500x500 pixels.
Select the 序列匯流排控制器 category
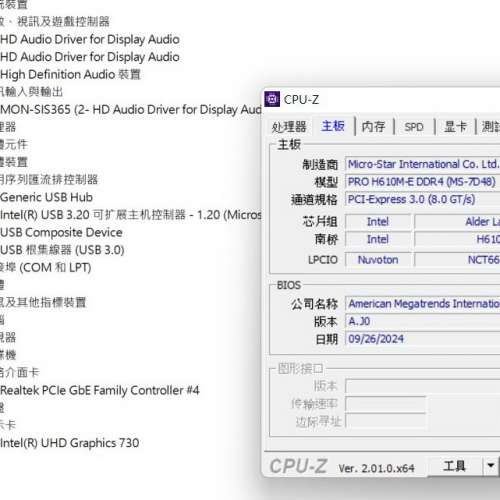point(49,180)
